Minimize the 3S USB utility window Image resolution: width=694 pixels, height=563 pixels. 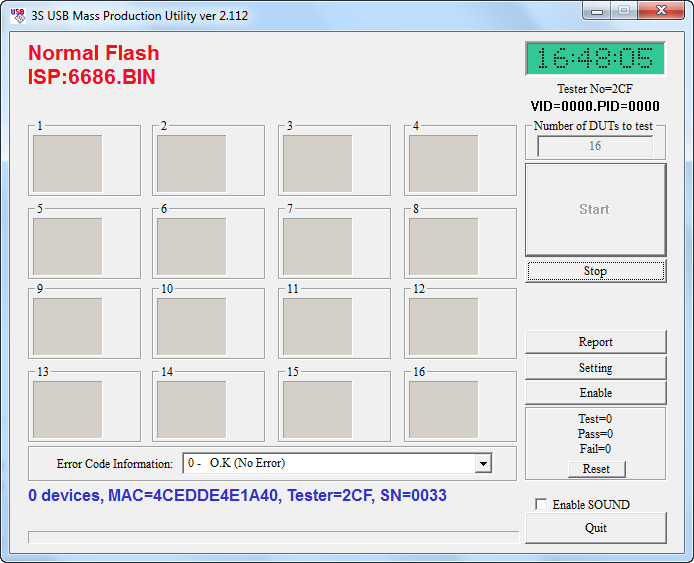click(x=597, y=11)
